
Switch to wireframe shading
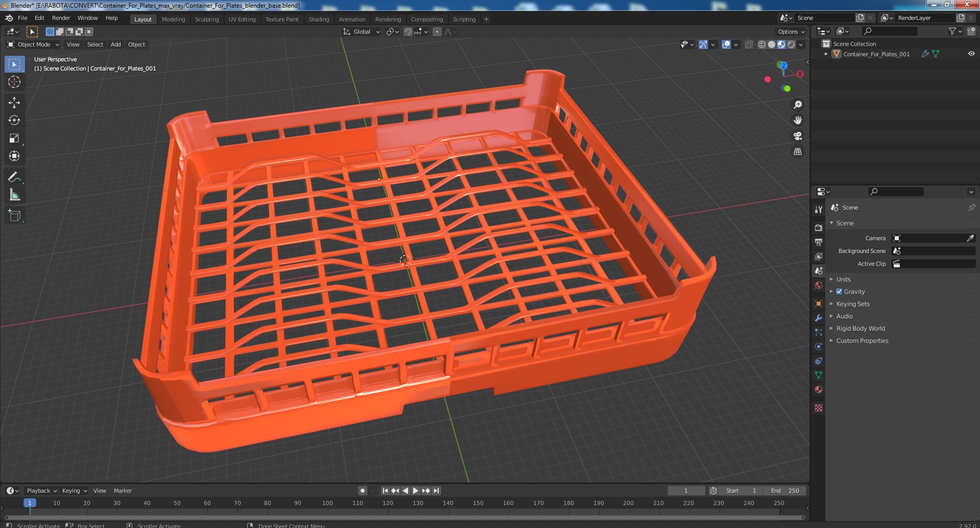(x=762, y=44)
